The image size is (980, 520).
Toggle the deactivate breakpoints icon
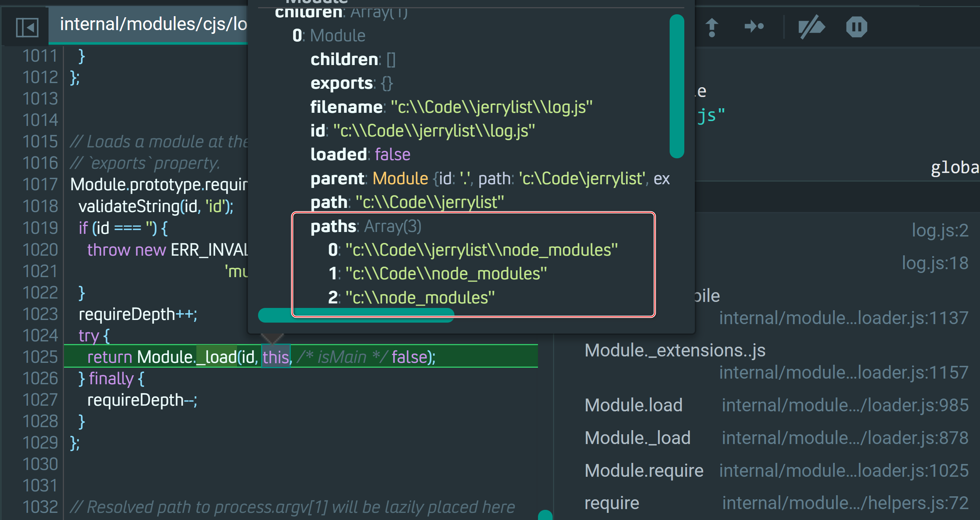811,27
